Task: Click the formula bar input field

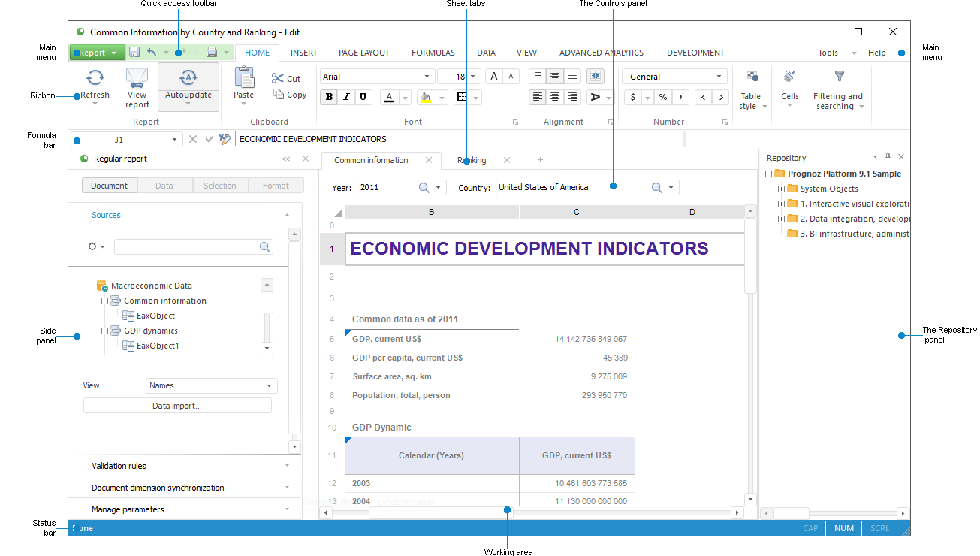Action: pyautogui.click(x=458, y=139)
